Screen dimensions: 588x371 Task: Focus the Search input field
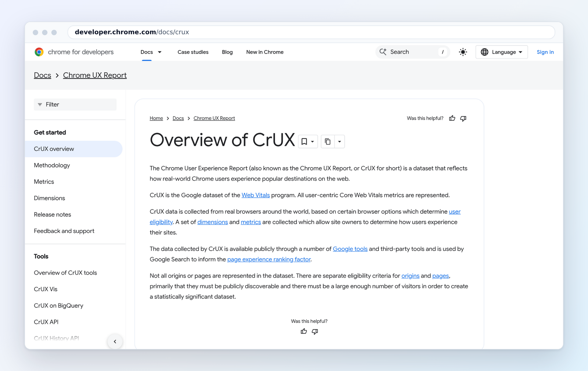point(412,52)
